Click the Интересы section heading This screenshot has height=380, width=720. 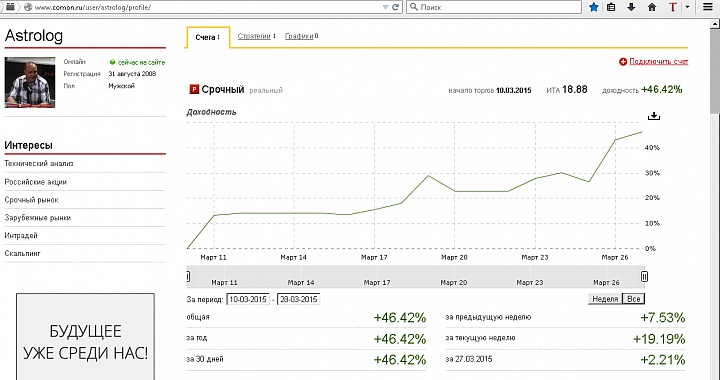tap(28, 145)
